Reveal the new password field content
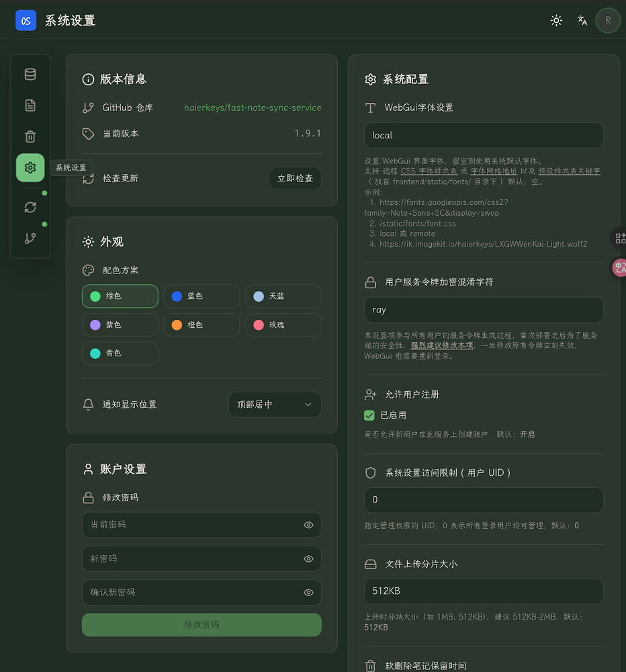The height and width of the screenshot is (672, 626). pyautogui.click(x=308, y=558)
